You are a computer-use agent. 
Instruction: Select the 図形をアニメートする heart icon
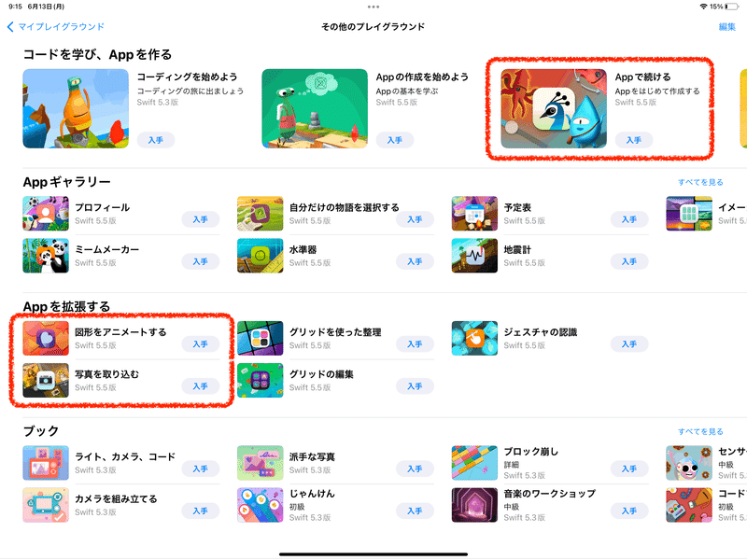(x=46, y=338)
